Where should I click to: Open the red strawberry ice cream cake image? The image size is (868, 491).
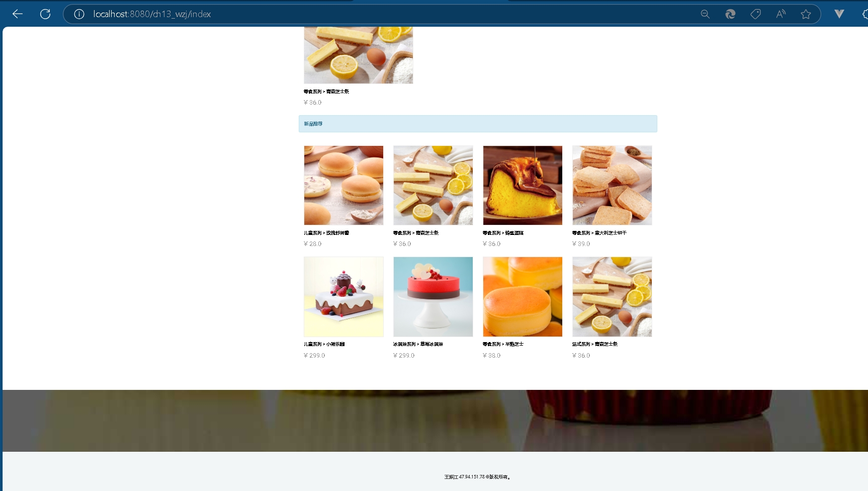click(x=433, y=297)
